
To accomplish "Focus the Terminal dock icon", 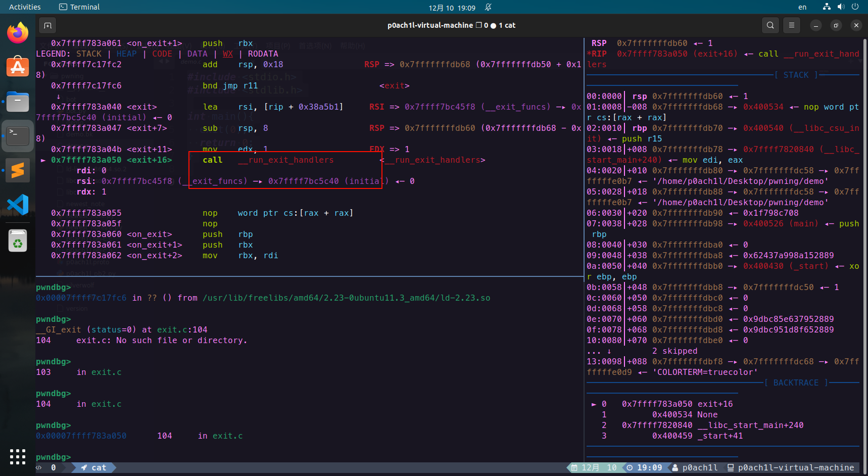I will pyautogui.click(x=18, y=135).
